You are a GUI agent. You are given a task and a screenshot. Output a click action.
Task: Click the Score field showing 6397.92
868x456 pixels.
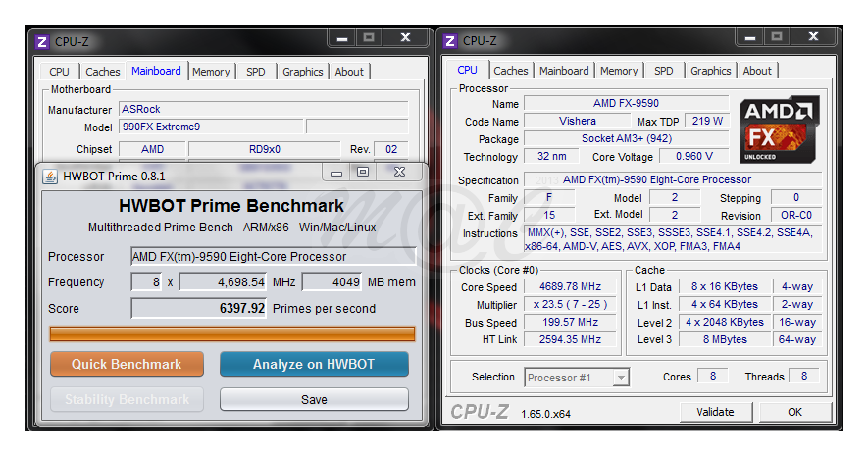(x=199, y=308)
